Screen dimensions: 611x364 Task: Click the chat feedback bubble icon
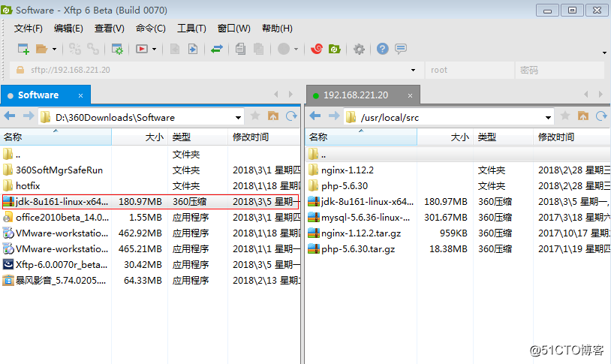click(401, 49)
